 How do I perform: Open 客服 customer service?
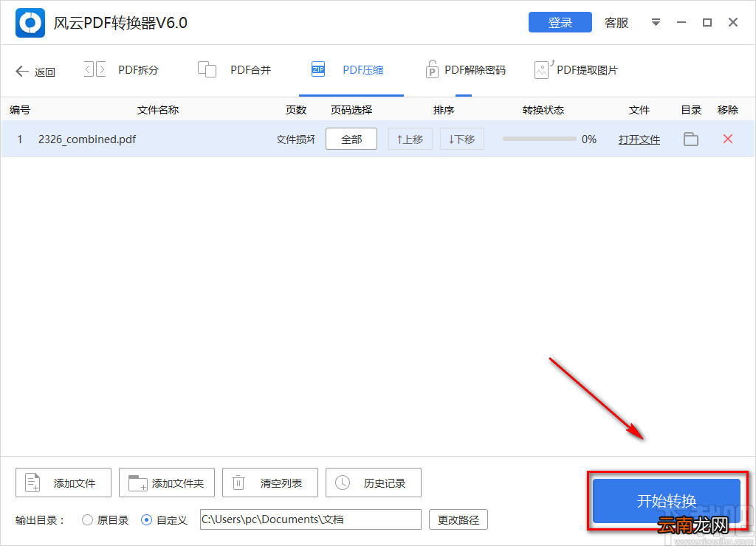coord(616,23)
